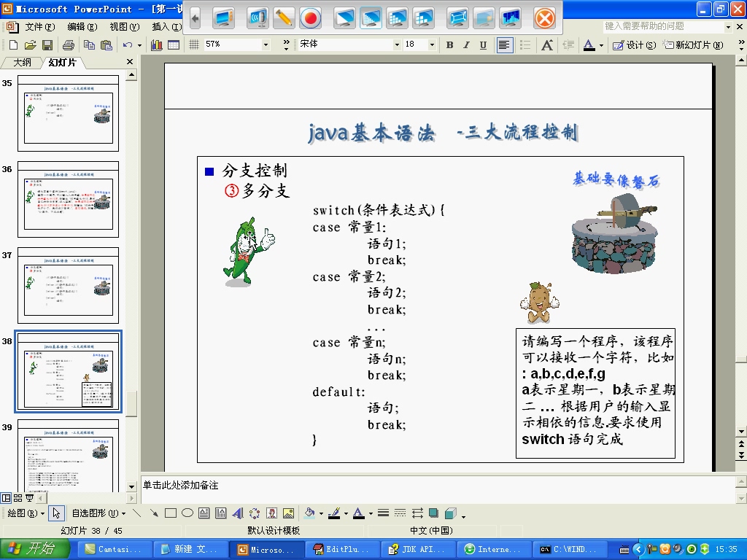Click the drawing toolbar font color A icon
The width and height of the screenshot is (747, 560).
pos(359,513)
